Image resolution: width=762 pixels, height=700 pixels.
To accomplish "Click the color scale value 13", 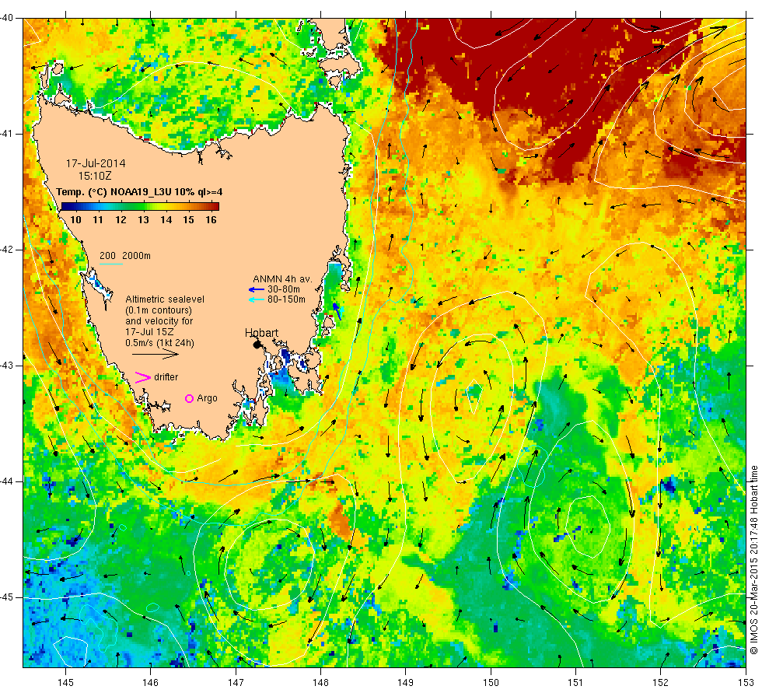I will (x=143, y=219).
